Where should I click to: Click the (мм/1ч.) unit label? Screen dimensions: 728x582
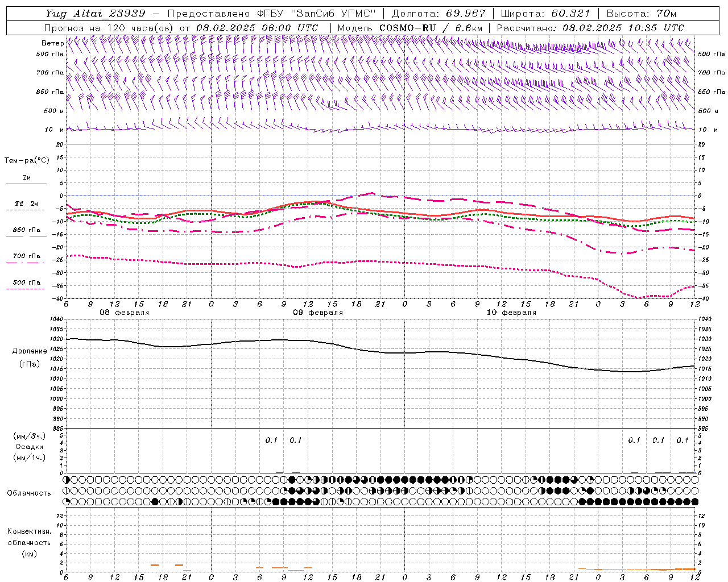(x=30, y=458)
